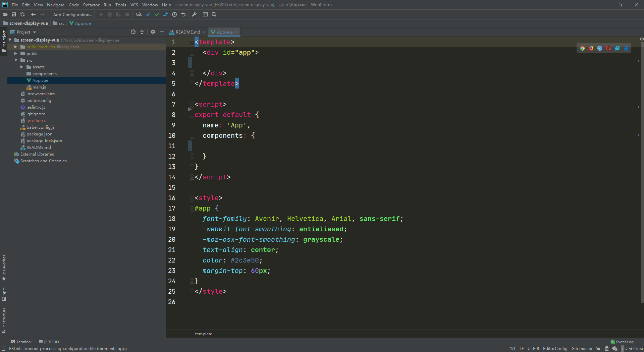Preview file in Chrome browser icon
The image size is (644, 352).
[x=582, y=48]
